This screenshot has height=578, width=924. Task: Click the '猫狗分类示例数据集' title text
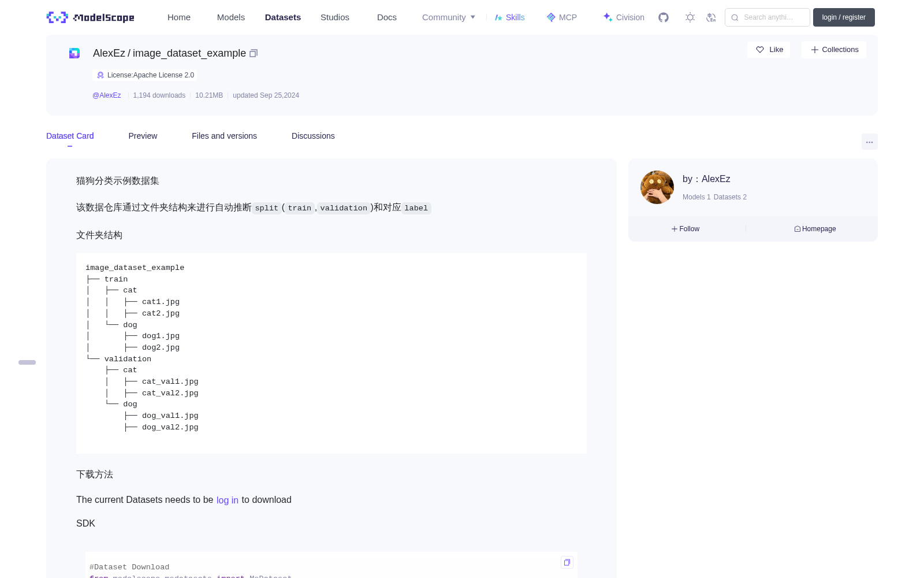click(118, 181)
